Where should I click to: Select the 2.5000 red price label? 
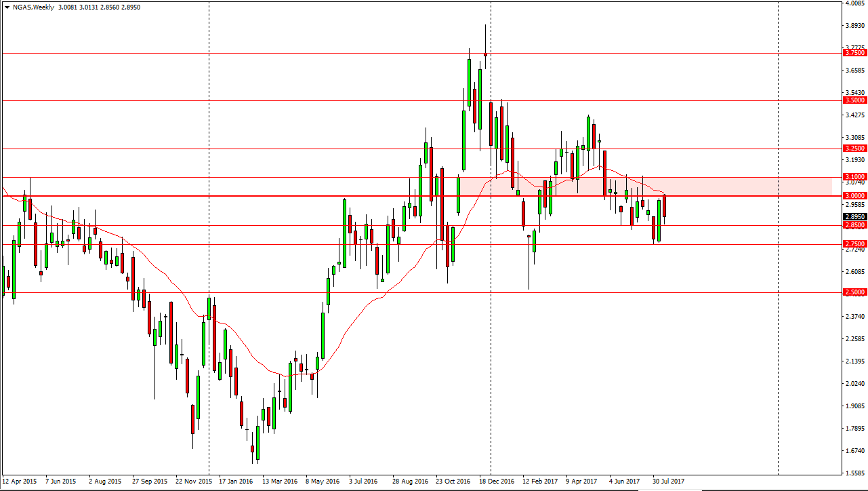point(853,292)
